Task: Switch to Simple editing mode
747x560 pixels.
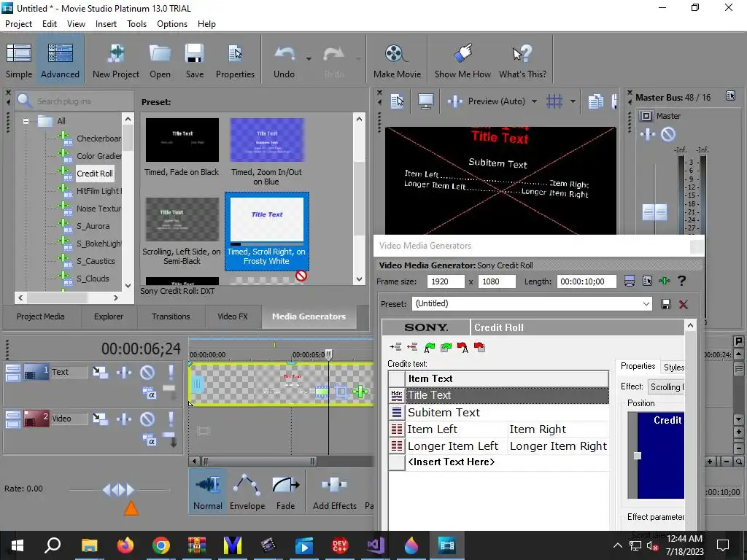Action: pos(19,61)
